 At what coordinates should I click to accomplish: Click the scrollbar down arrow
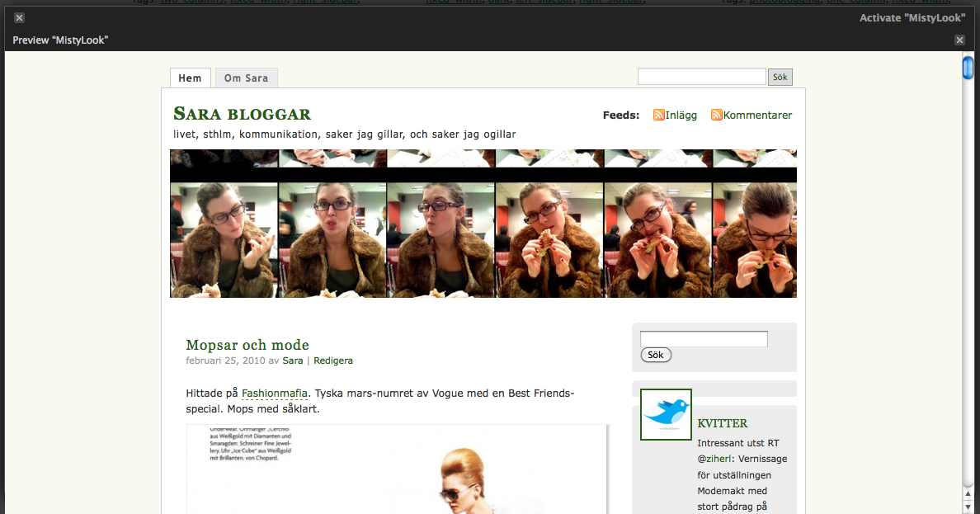(968, 506)
